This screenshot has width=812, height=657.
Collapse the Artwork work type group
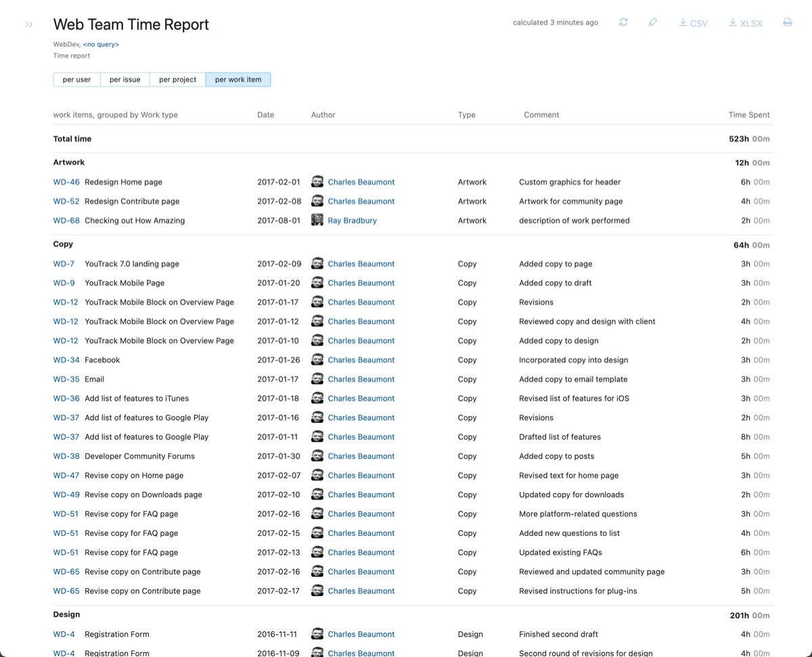[68, 162]
